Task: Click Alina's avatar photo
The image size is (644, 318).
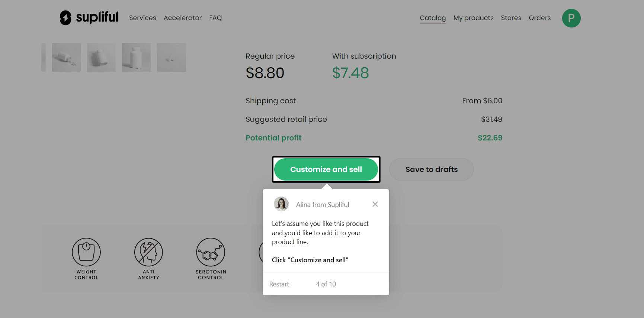Action: [281, 204]
